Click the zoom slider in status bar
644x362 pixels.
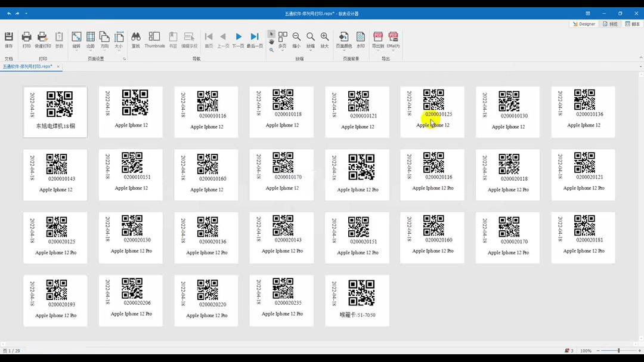(618, 351)
